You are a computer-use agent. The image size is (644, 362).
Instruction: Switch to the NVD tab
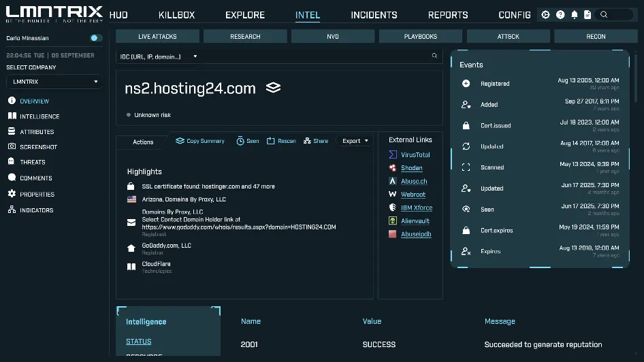333,37
